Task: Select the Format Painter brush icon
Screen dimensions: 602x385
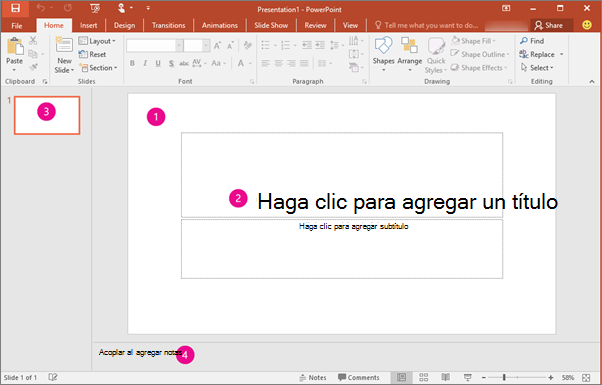Action: point(33,67)
